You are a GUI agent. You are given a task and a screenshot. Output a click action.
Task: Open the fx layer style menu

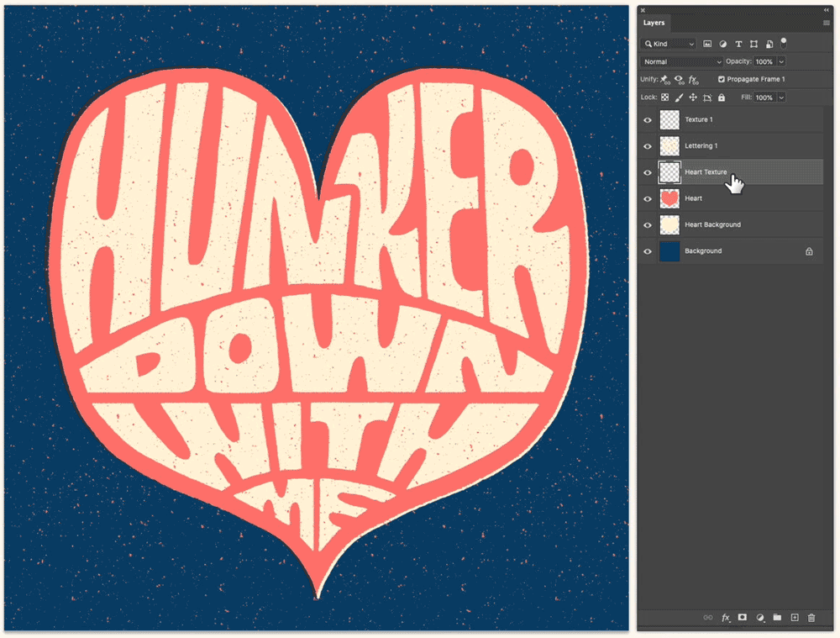pos(726,618)
